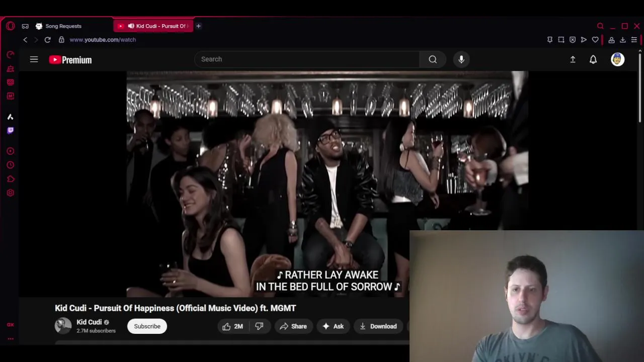644x362 pixels.
Task: Take a snapshot with the capture icon
Action: click(x=561, y=40)
